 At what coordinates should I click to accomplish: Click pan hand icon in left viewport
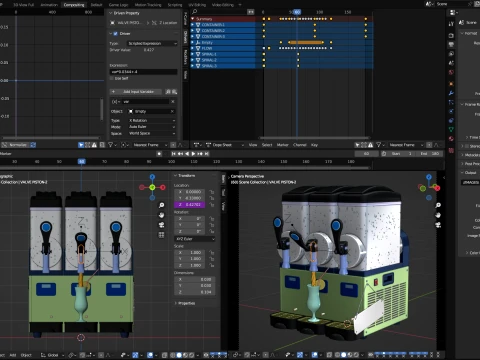(161, 215)
